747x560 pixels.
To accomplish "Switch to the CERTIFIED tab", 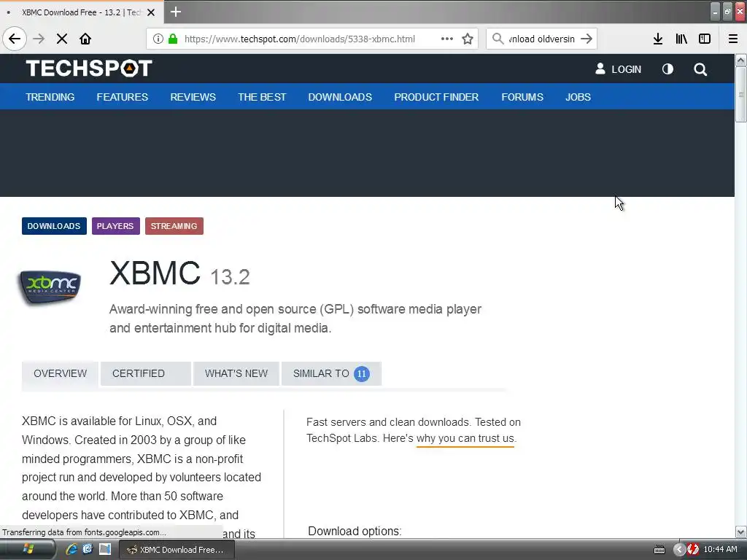I will (x=146, y=374).
